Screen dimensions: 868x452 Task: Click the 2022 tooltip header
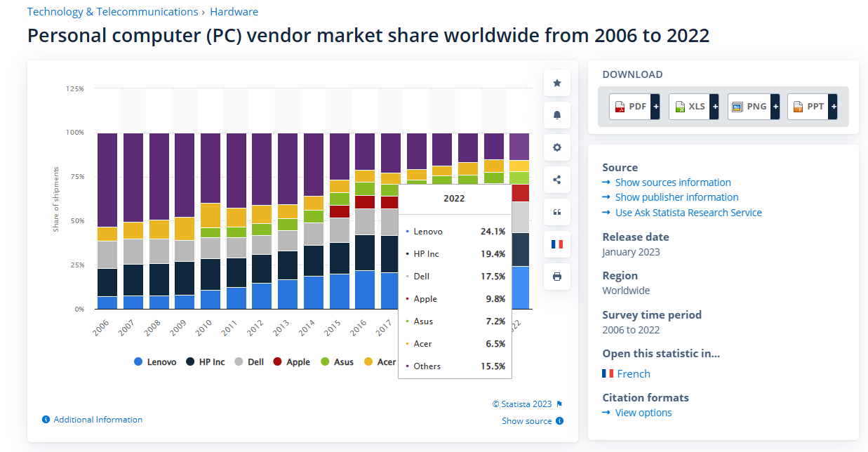pyautogui.click(x=454, y=199)
